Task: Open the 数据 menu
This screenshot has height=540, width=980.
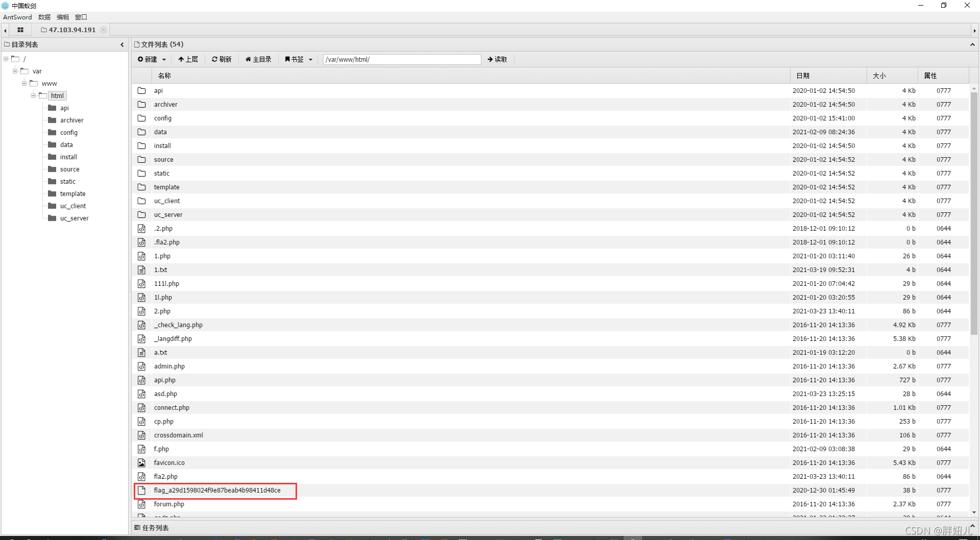Action: (44, 17)
